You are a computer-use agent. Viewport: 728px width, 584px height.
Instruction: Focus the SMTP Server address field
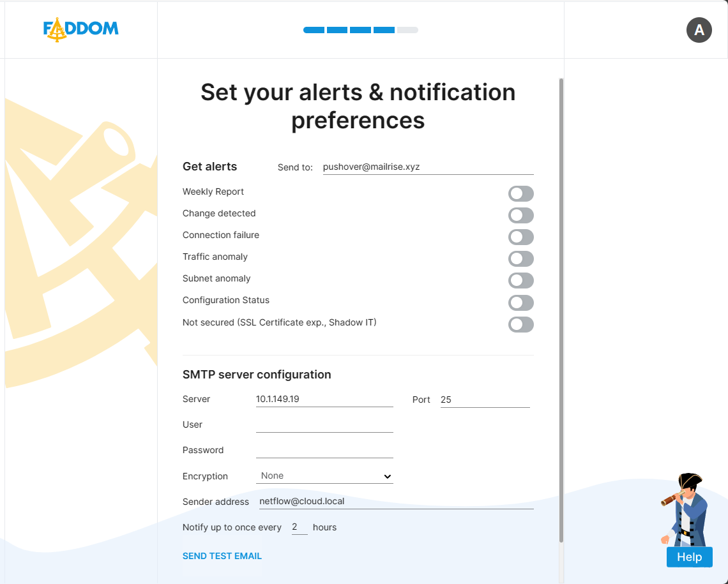(324, 400)
